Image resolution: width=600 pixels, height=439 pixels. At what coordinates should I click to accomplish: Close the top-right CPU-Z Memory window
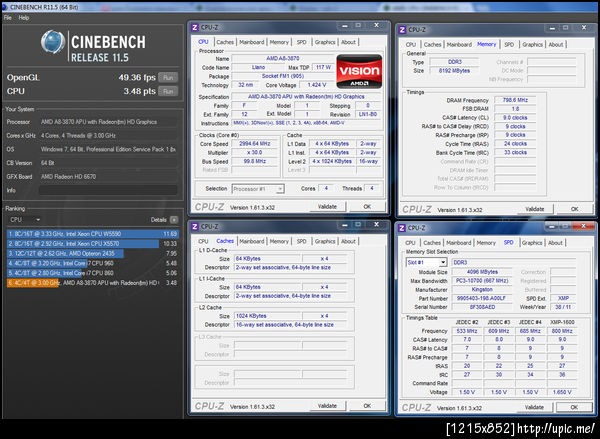tap(584, 28)
